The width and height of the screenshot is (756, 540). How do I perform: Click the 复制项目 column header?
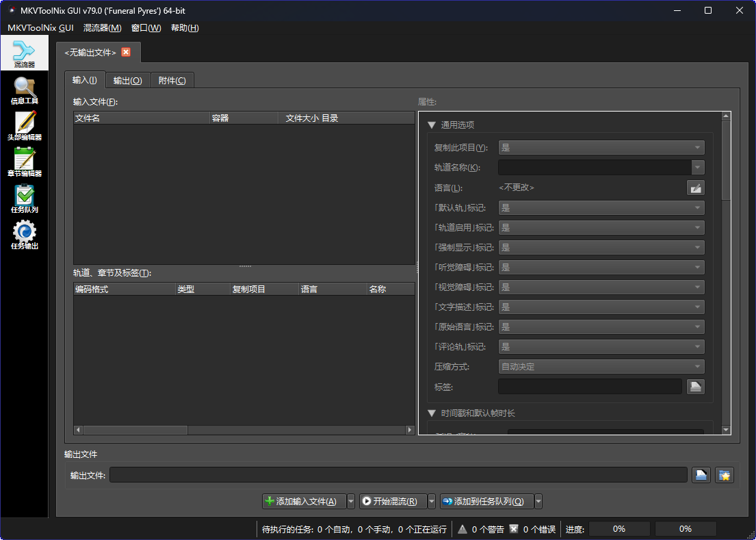[x=264, y=290]
